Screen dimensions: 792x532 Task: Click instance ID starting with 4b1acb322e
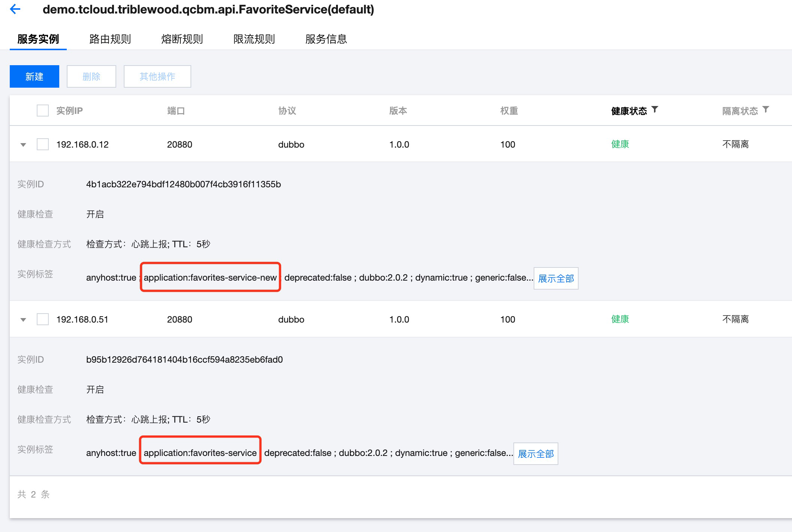coord(184,184)
